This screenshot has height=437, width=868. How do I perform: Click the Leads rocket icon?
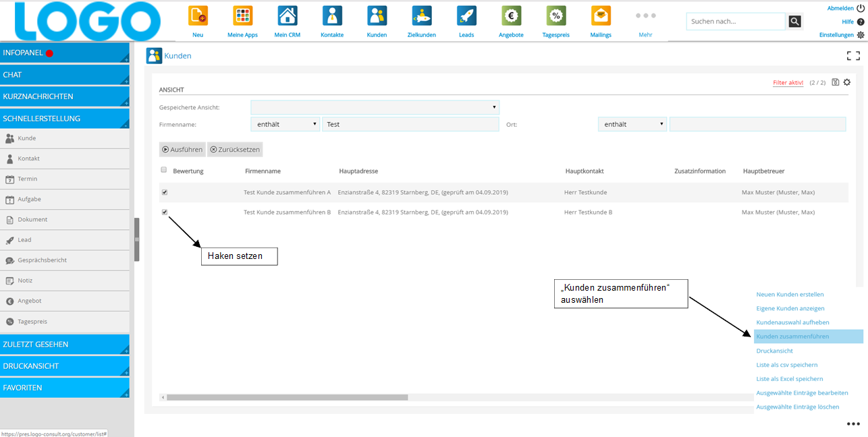tap(466, 16)
